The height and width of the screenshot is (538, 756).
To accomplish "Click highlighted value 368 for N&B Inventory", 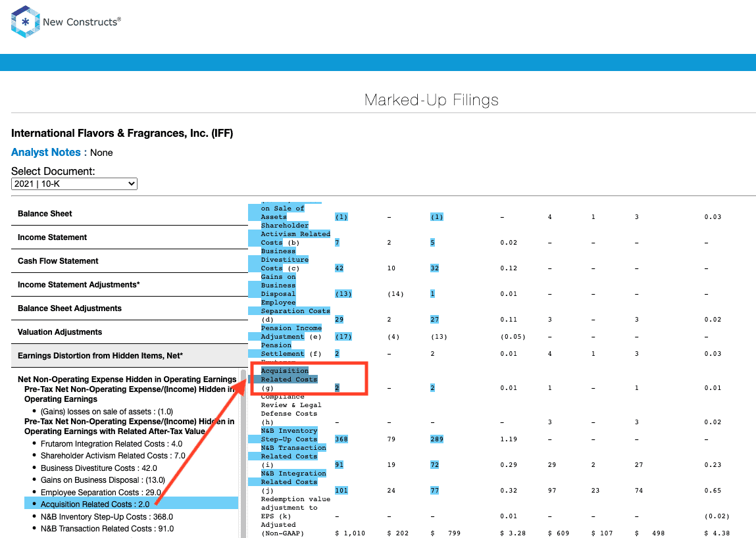I will (x=341, y=439).
